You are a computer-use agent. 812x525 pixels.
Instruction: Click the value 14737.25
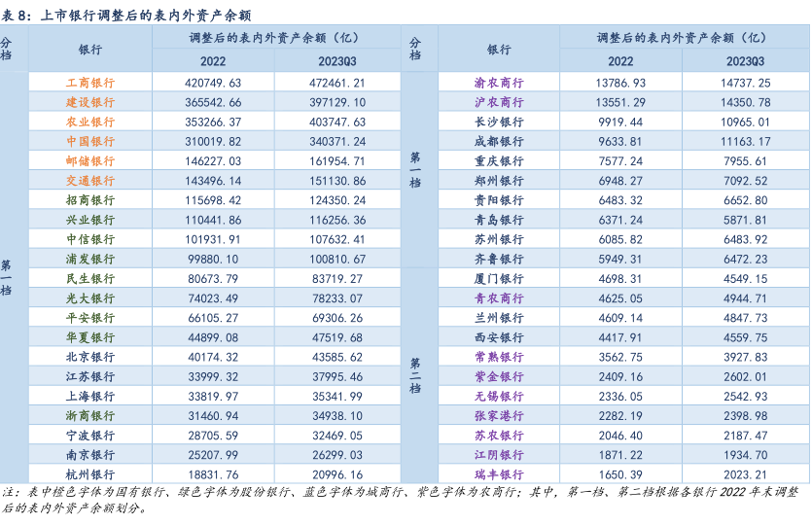745,83
